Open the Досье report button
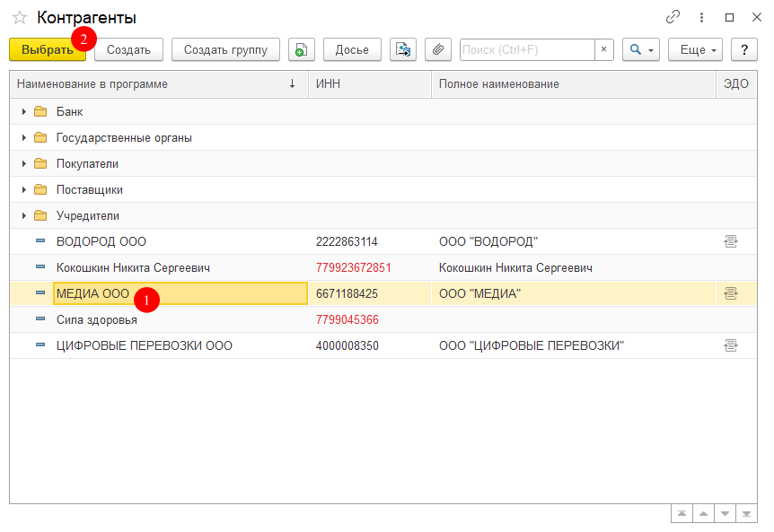 [352, 50]
